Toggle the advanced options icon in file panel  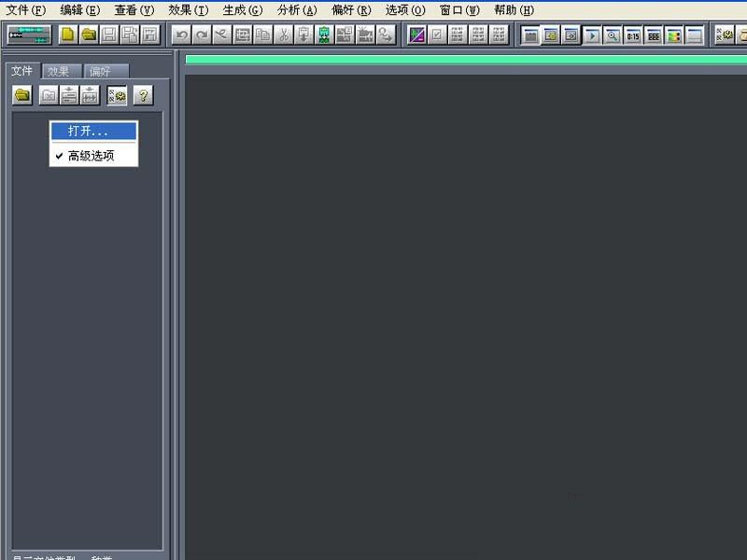point(117,95)
